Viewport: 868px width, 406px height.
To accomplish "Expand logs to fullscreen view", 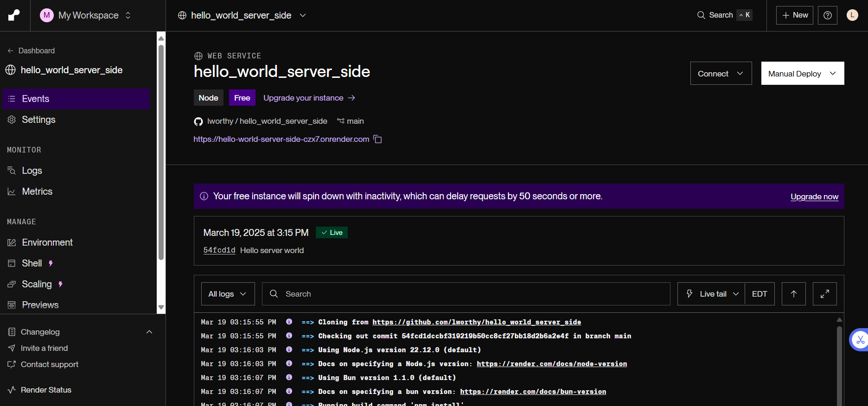I will [x=824, y=294].
